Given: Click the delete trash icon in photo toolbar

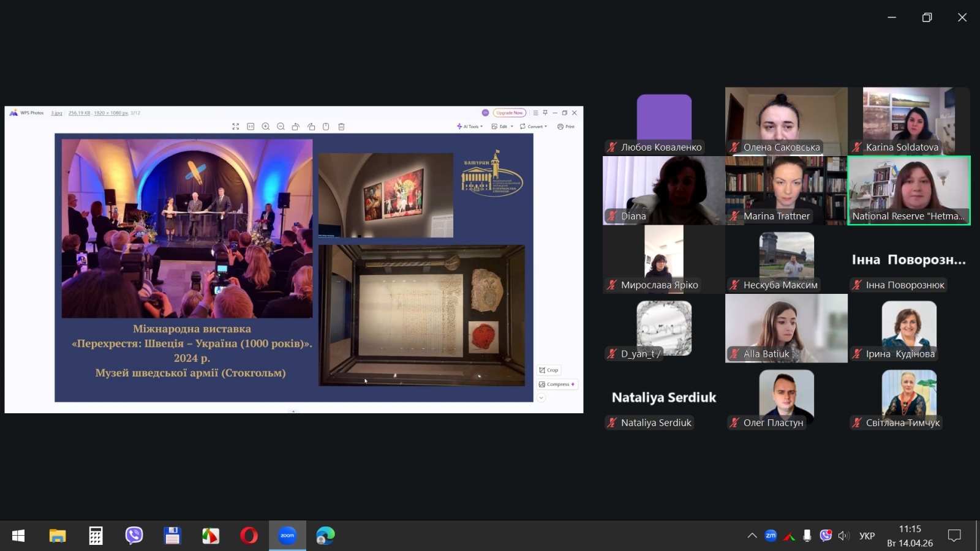Looking at the screenshot, I should click(342, 127).
